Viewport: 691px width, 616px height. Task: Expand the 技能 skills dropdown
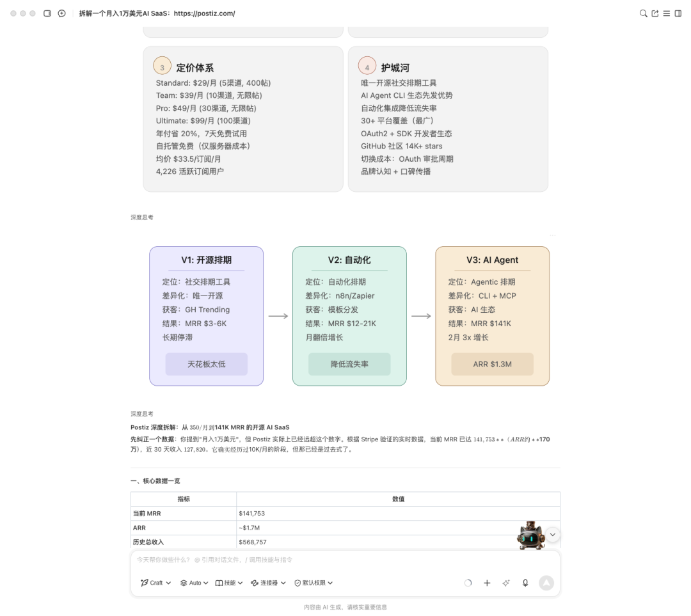coord(229,583)
